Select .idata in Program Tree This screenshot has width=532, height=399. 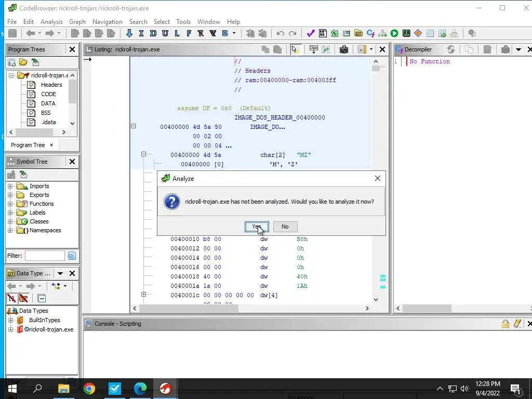48,122
